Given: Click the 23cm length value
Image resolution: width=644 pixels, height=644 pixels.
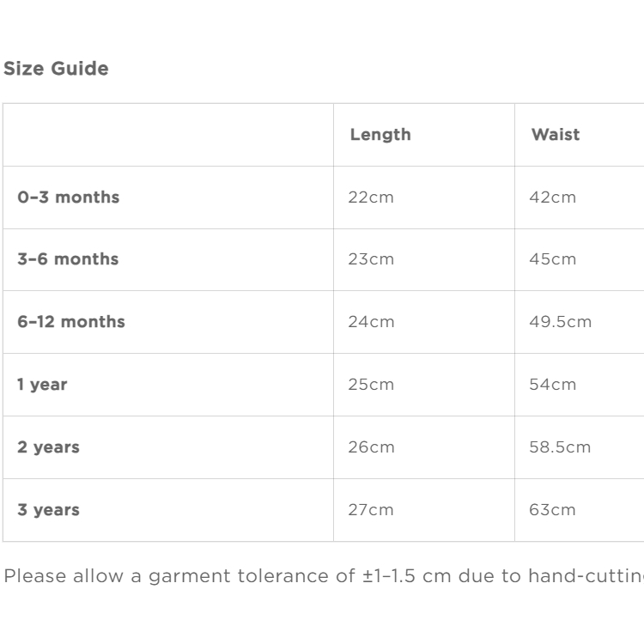Looking at the screenshot, I should pyautogui.click(x=371, y=259).
